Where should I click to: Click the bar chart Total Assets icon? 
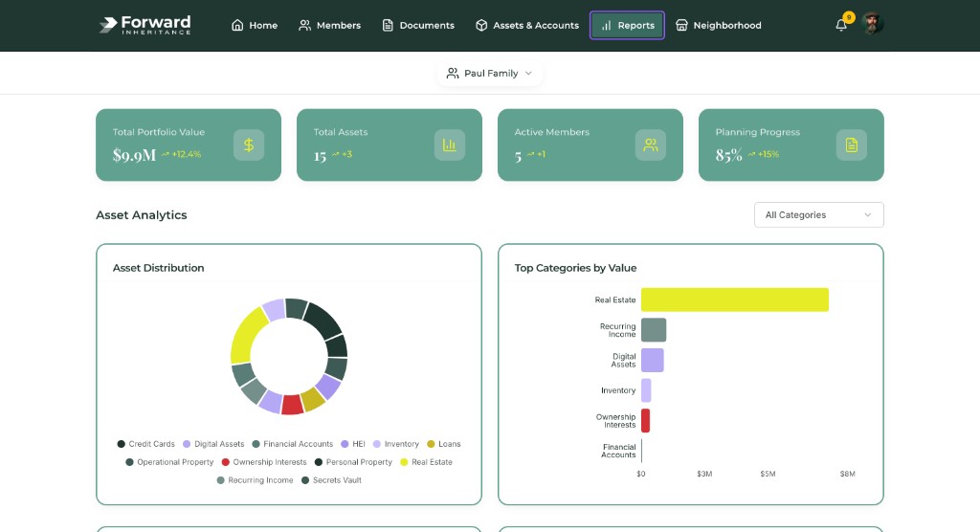450,144
